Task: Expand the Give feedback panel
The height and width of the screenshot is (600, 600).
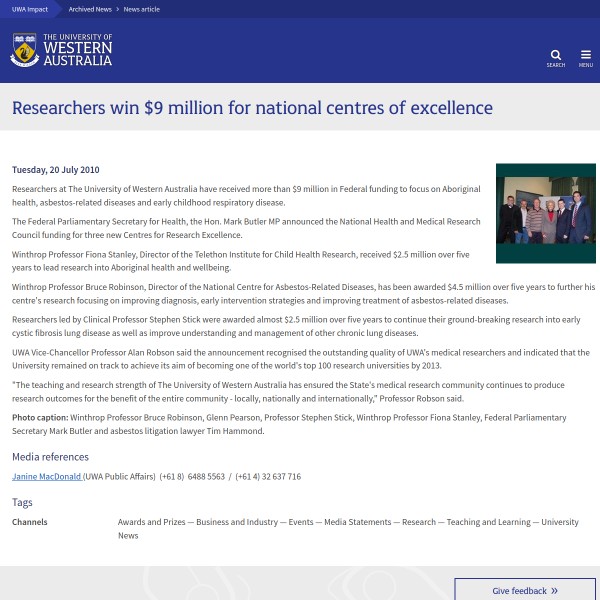Action: [524, 590]
